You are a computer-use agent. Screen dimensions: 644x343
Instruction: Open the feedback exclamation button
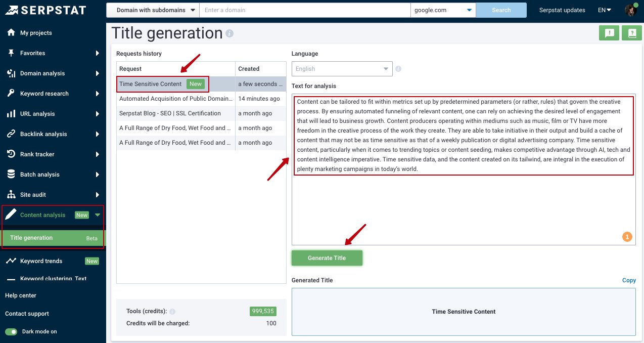tap(609, 33)
